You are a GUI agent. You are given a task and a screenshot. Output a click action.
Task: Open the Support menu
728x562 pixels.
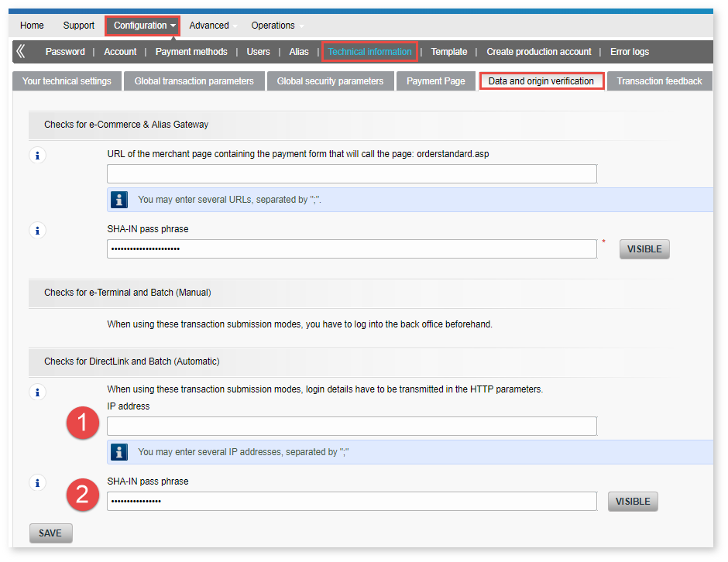point(78,26)
